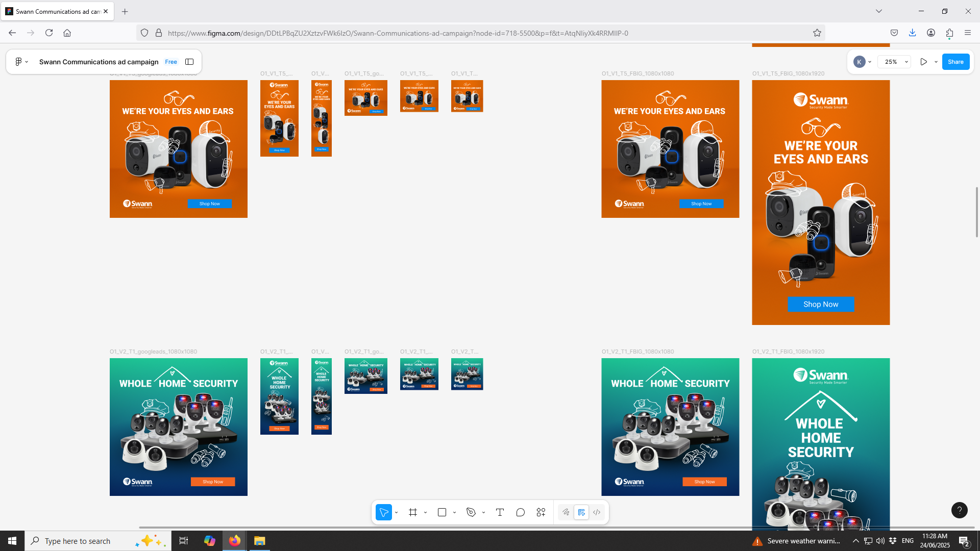Viewport: 980px width, 551px height.
Task: Click the Figma main menu icon
Action: point(18,62)
